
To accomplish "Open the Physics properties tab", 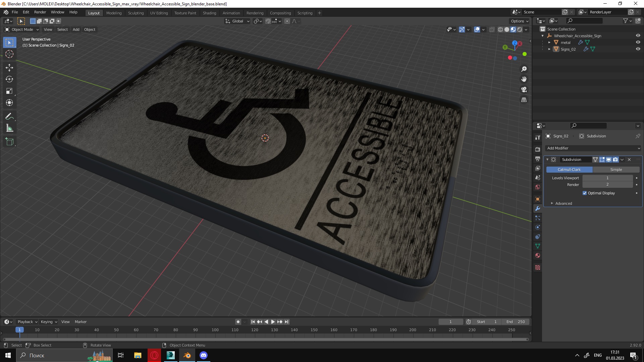I will (x=538, y=227).
